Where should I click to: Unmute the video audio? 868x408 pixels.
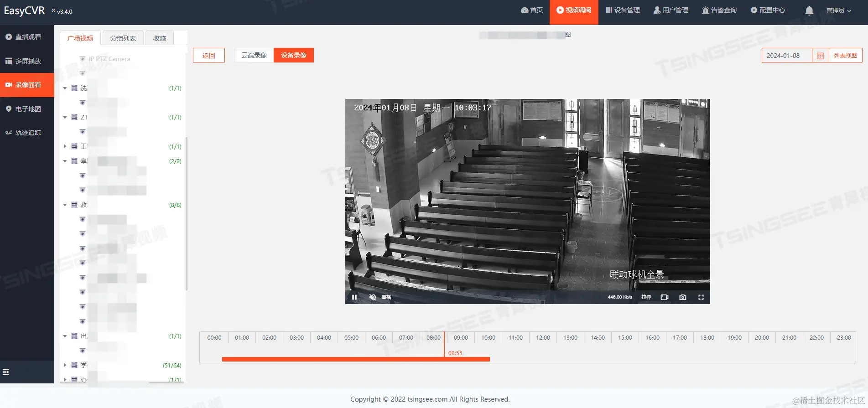(x=373, y=297)
